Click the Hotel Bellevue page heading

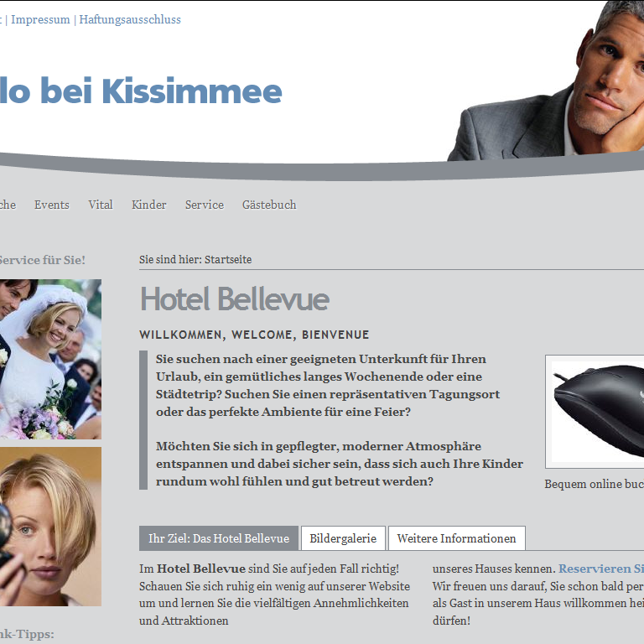pos(235,299)
